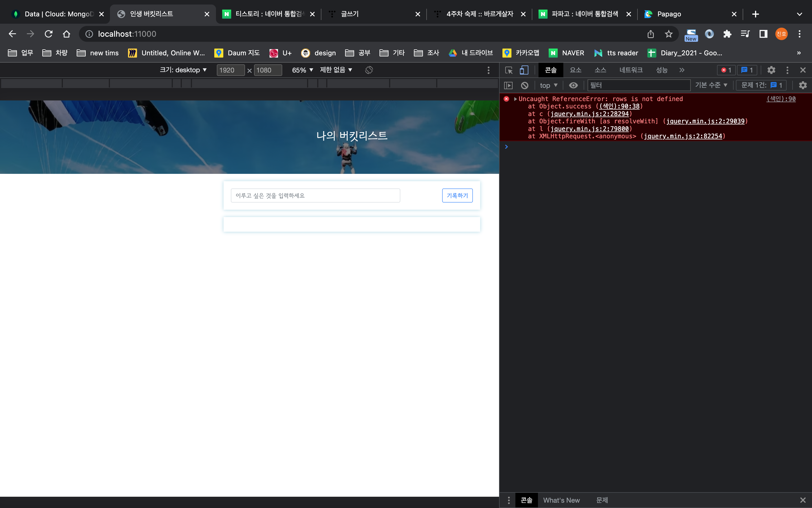Screen dimensions: 812x508
Task: Open the (색인):90 source link
Action: click(781, 99)
